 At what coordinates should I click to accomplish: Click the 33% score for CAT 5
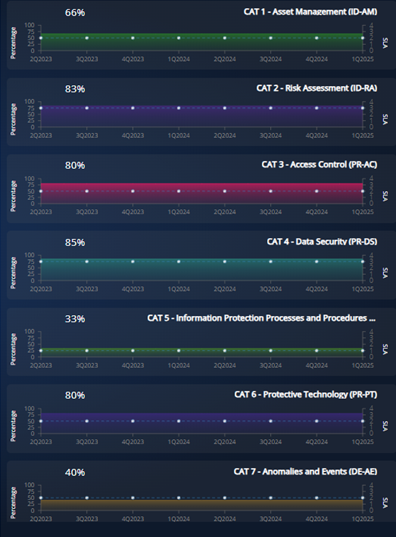click(x=75, y=319)
